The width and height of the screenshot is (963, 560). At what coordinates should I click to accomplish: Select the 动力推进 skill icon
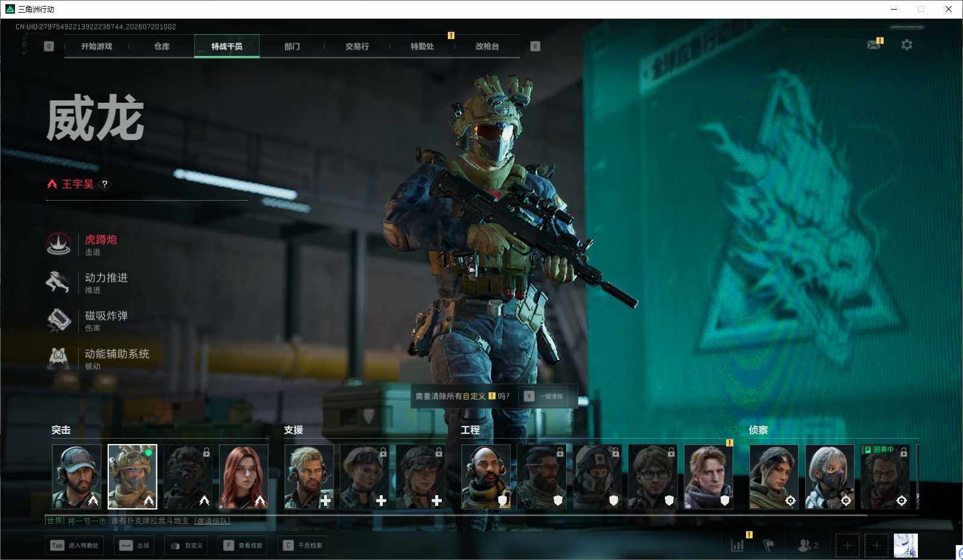[x=58, y=282]
